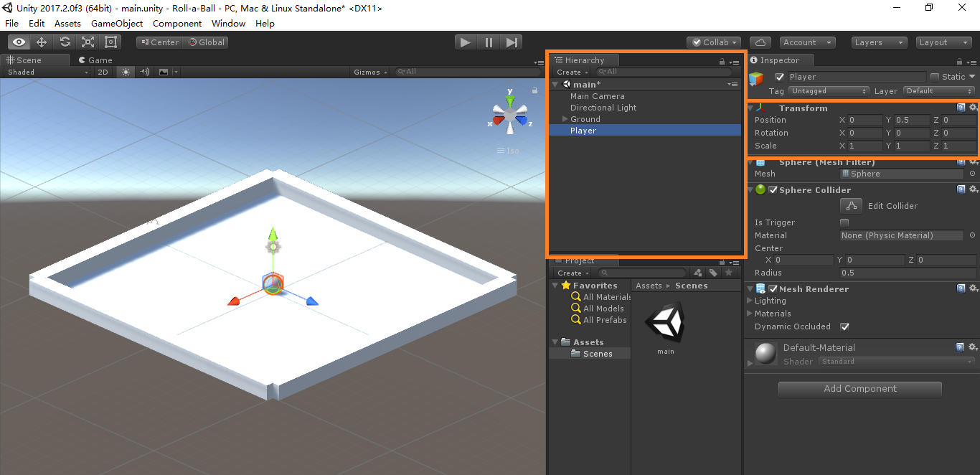980x475 pixels.
Task: Open the Tag dropdown (Untagged)
Action: (x=829, y=91)
